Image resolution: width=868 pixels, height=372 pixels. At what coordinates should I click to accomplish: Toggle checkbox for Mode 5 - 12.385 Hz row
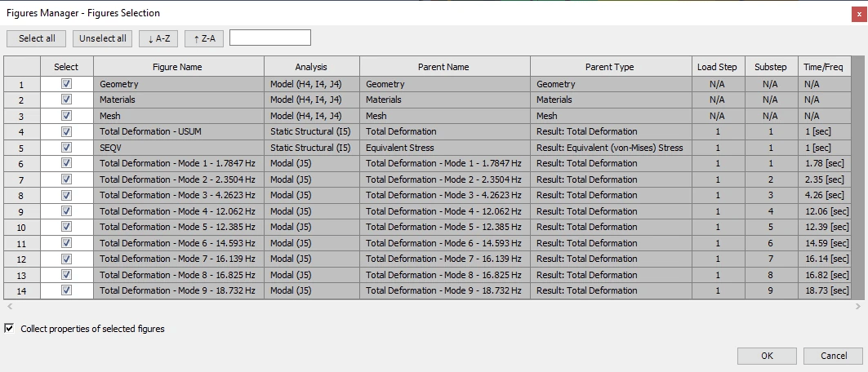pyautogui.click(x=66, y=227)
